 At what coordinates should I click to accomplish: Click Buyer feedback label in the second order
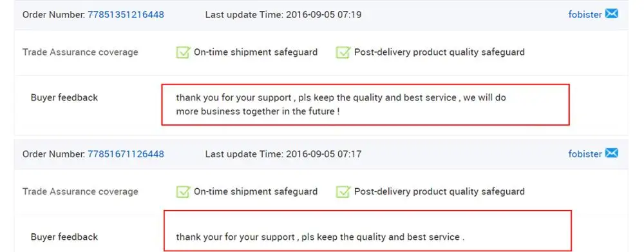click(64, 237)
